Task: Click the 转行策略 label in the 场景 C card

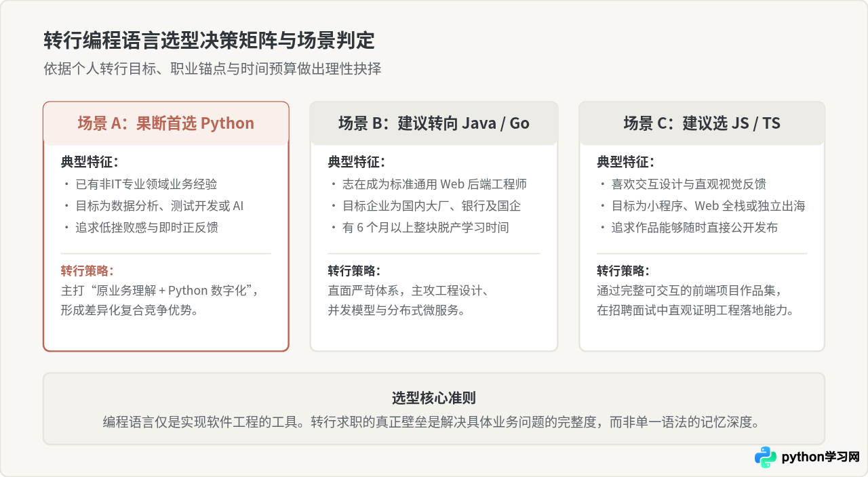Action: pos(623,271)
